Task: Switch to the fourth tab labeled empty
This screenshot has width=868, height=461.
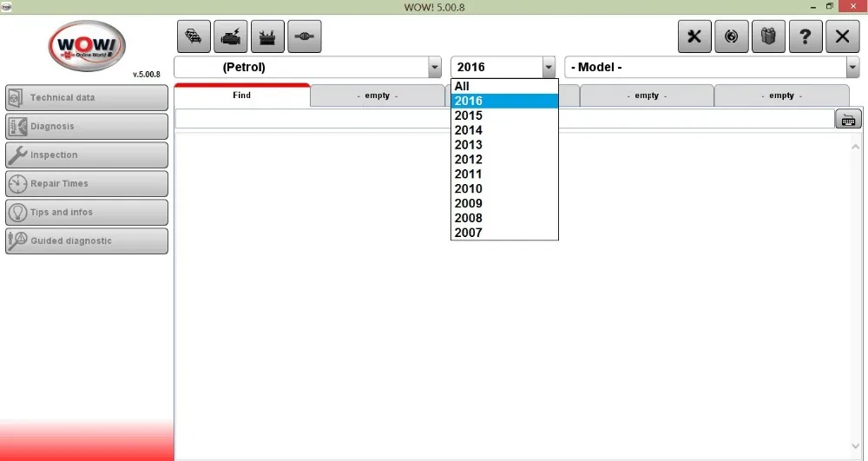Action: pos(647,95)
